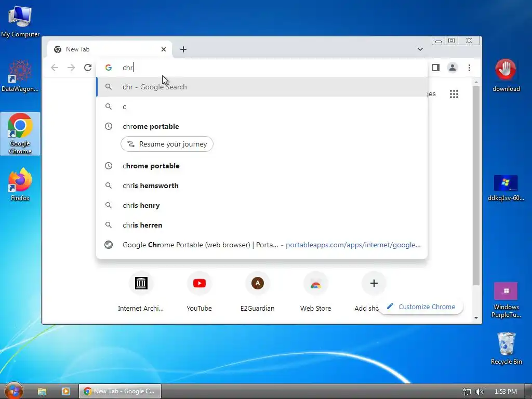
Task: Select the 'chris herren' suggestion
Action: (262, 225)
